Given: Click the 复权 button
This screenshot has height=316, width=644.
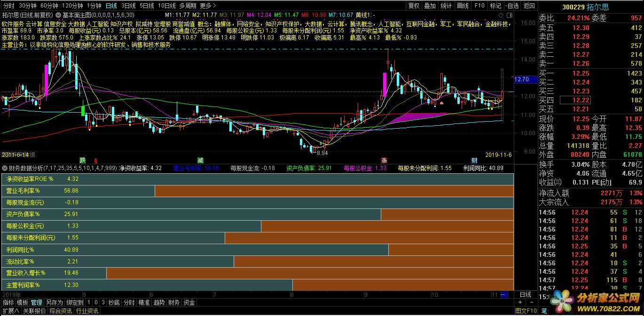Looking at the screenshot, I should tap(414, 6).
